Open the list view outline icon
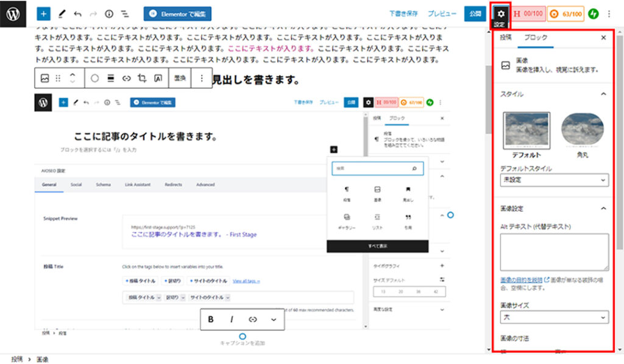The image size is (624, 364). tap(124, 13)
